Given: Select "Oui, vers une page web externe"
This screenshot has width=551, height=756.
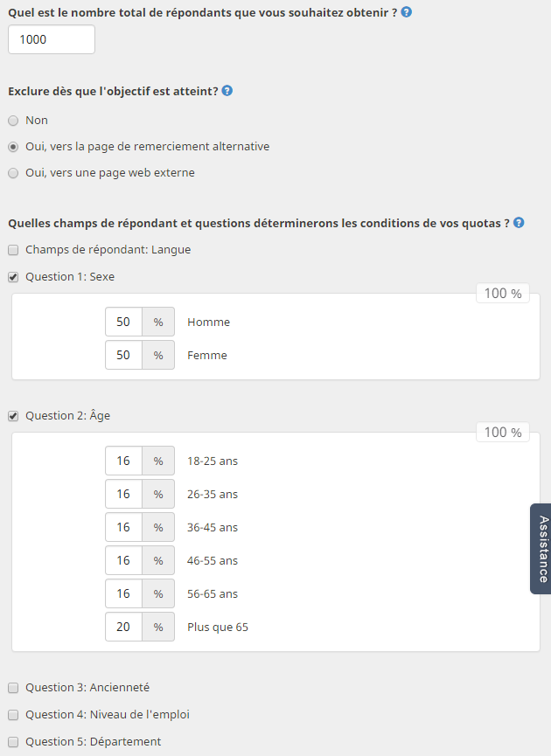Looking at the screenshot, I should coord(13,172).
